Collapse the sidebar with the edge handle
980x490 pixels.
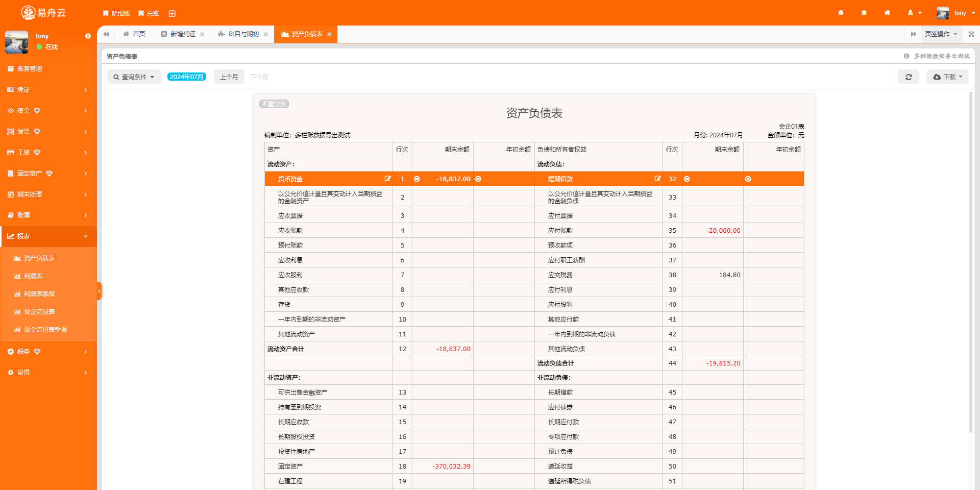(99, 291)
